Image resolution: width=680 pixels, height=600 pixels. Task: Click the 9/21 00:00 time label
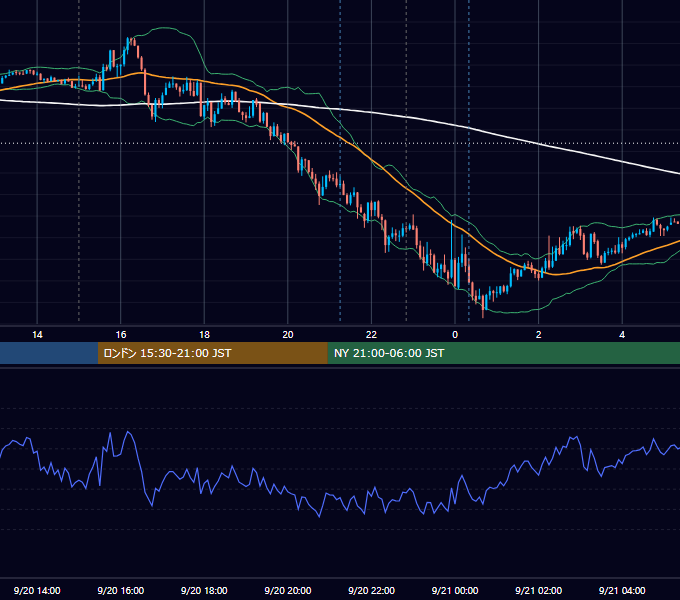(455, 590)
